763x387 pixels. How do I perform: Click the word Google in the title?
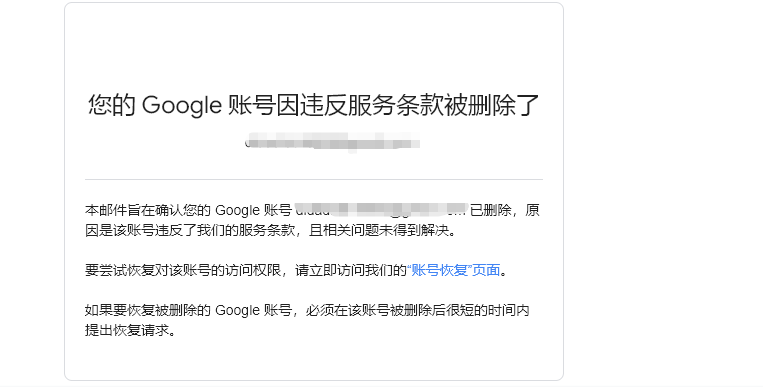(x=182, y=106)
